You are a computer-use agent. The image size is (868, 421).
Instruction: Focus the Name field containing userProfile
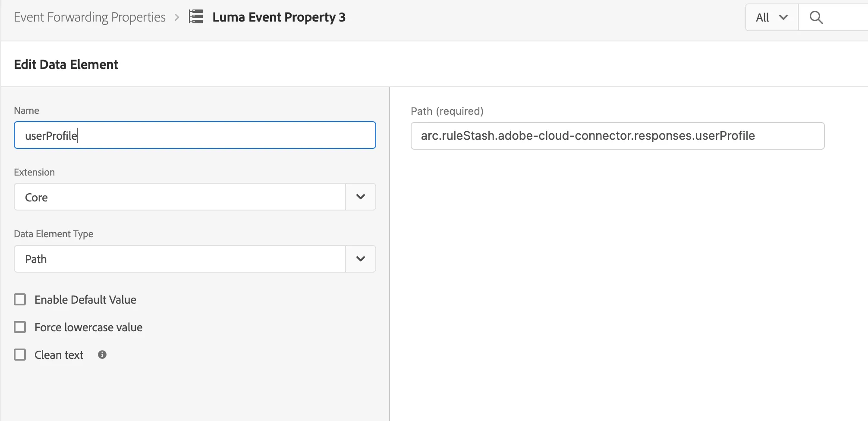[195, 135]
